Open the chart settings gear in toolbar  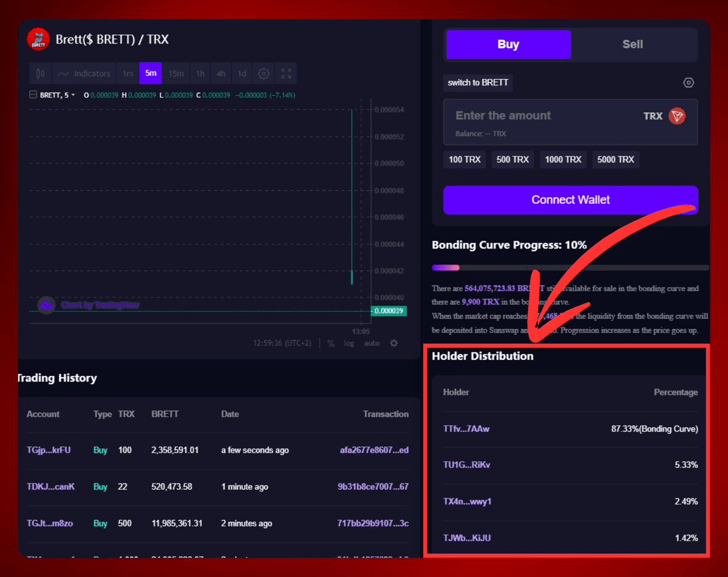point(264,73)
